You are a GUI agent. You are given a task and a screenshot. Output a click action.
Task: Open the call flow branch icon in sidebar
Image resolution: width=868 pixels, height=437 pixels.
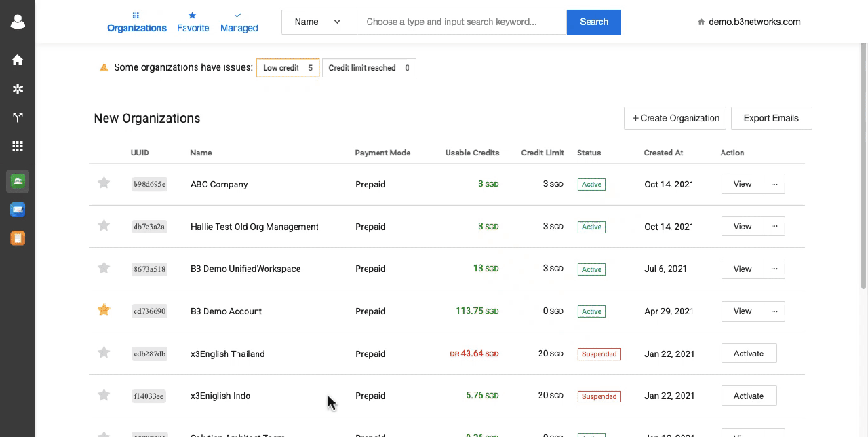pos(18,117)
